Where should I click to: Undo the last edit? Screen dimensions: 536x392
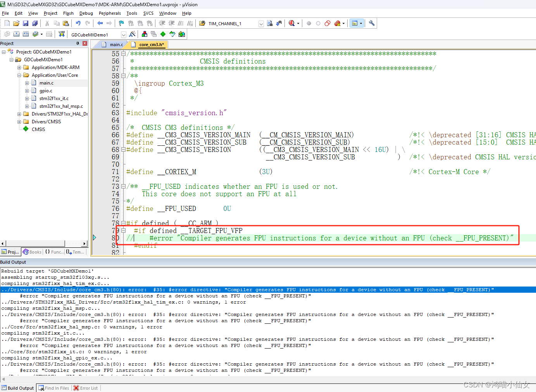tap(78, 23)
